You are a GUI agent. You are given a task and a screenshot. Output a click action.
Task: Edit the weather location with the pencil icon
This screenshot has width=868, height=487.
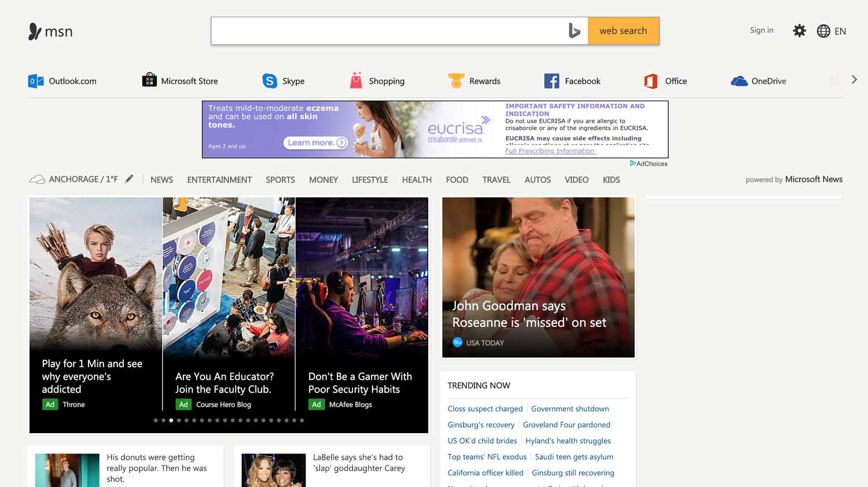pos(129,179)
